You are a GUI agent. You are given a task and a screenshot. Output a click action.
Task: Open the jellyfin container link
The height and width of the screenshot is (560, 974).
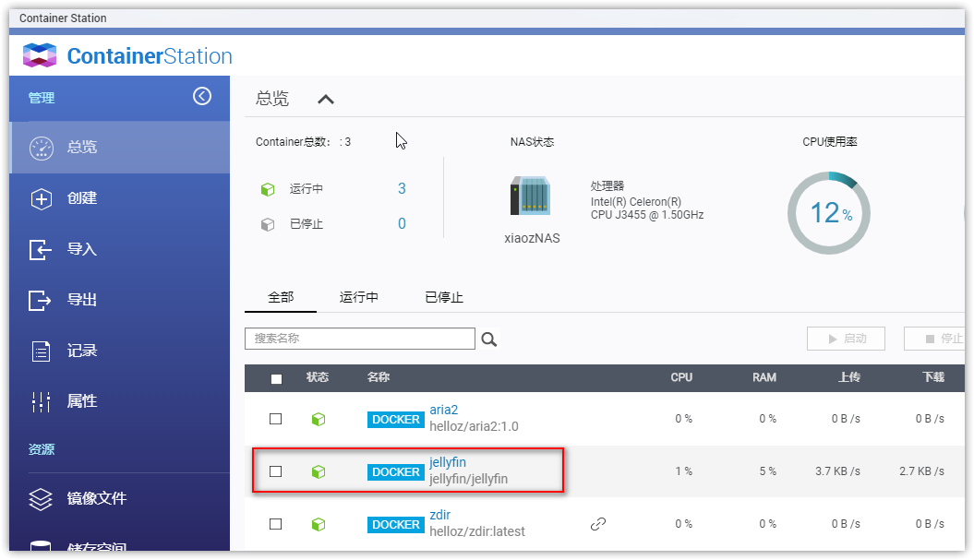454,462
